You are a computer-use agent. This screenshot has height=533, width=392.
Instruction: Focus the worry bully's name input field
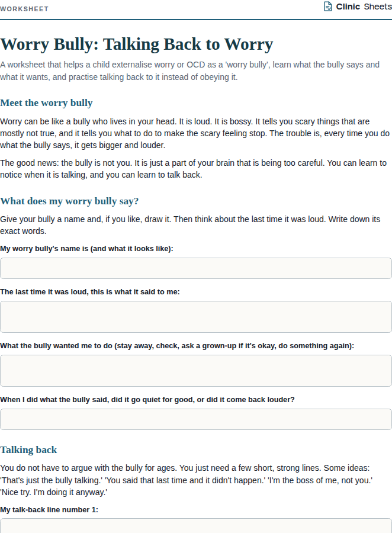196,268
